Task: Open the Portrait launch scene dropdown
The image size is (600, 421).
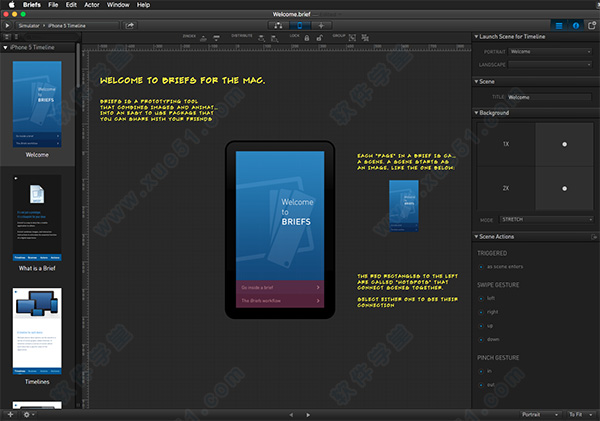Action: coord(551,52)
